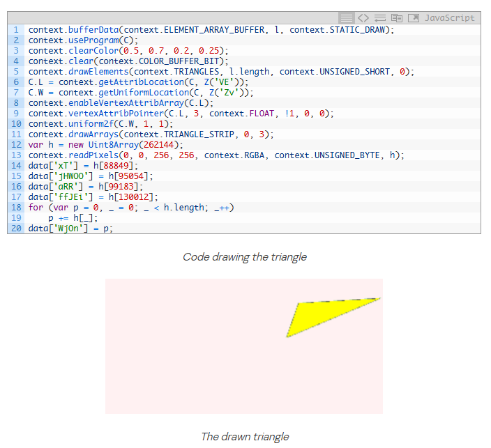Click the string 'WjOn' on line 20

click(68, 228)
